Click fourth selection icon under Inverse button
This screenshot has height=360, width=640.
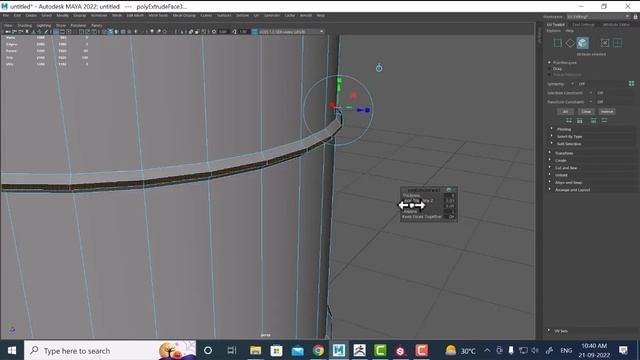click(604, 120)
